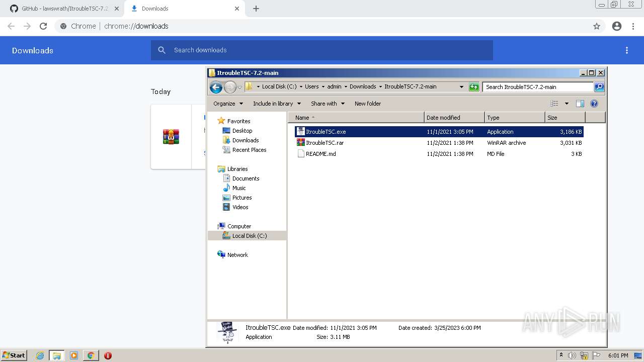
Task: Click the New folder button
Action: (x=368, y=104)
